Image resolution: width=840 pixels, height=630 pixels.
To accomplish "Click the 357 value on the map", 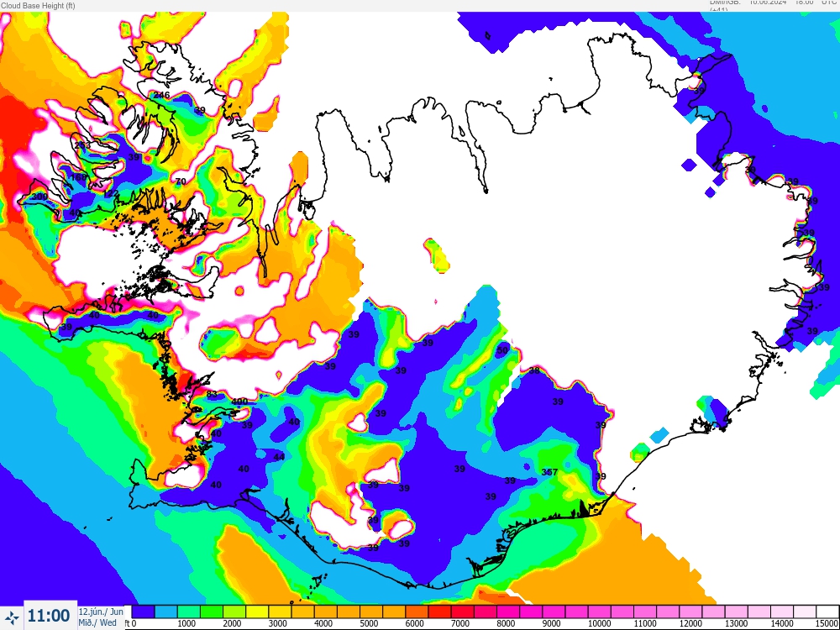I will click(549, 472).
